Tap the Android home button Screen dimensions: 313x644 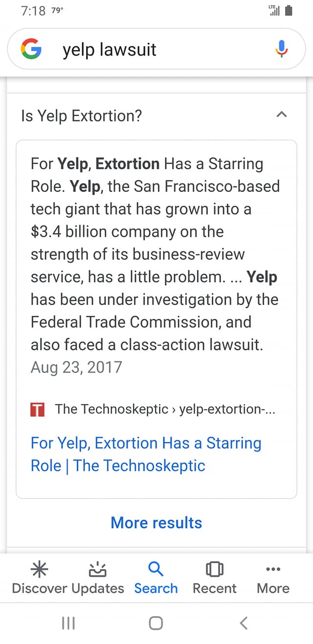coord(156,623)
